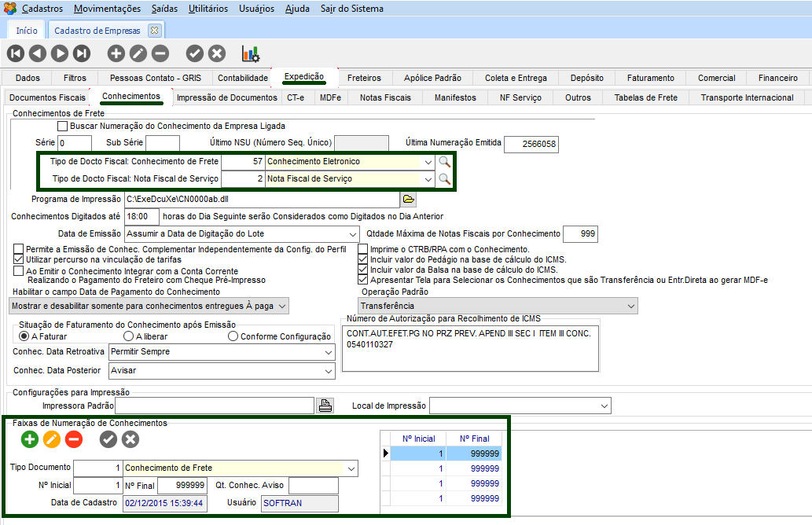
Task: Open the Operação Padrão Transferência dropdown
Action: point(630,306)
